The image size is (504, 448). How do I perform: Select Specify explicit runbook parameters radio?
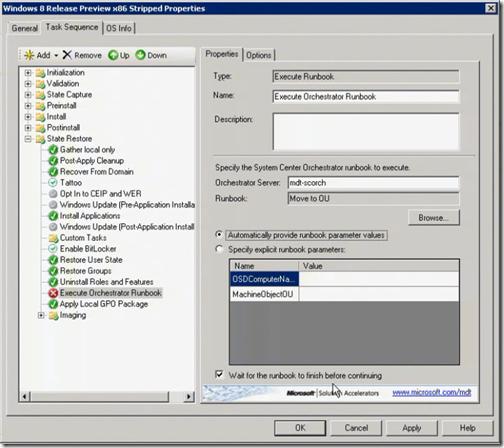pyautogui.click(x=219, y=249)
